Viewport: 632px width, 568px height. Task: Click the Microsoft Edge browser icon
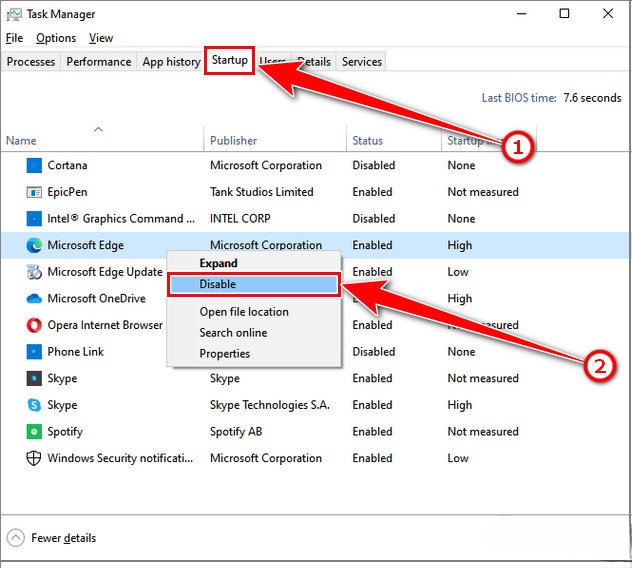coord(34,245)
